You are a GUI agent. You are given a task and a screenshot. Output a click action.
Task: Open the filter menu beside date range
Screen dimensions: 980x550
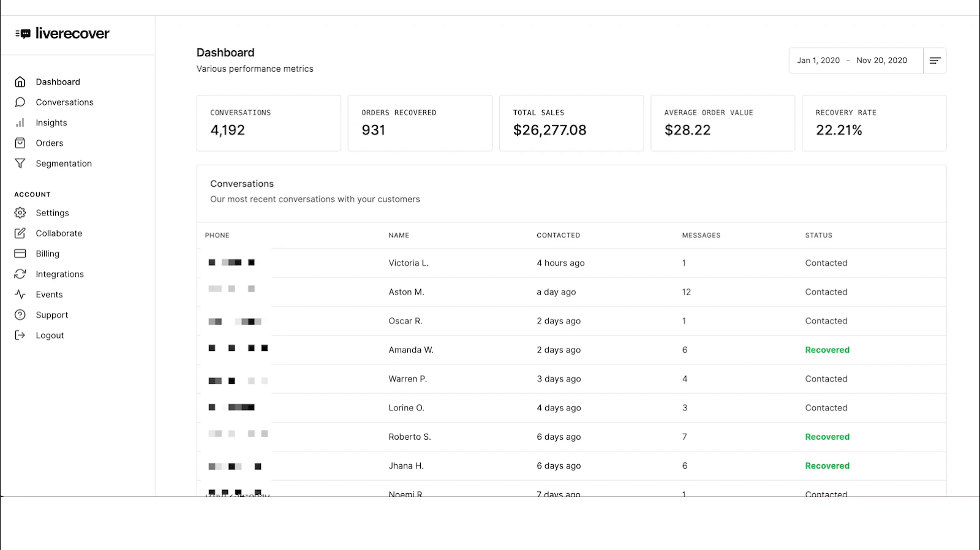[935, 61]
